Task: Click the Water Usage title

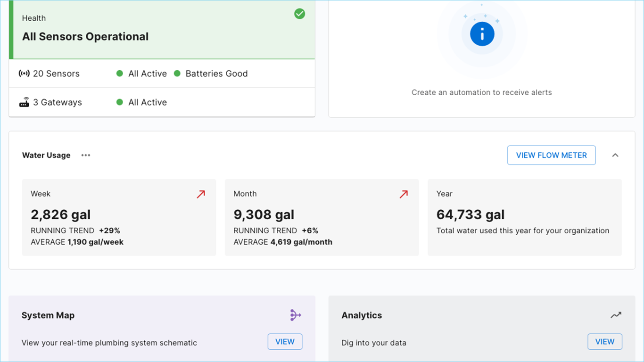Action: [46, 155]
